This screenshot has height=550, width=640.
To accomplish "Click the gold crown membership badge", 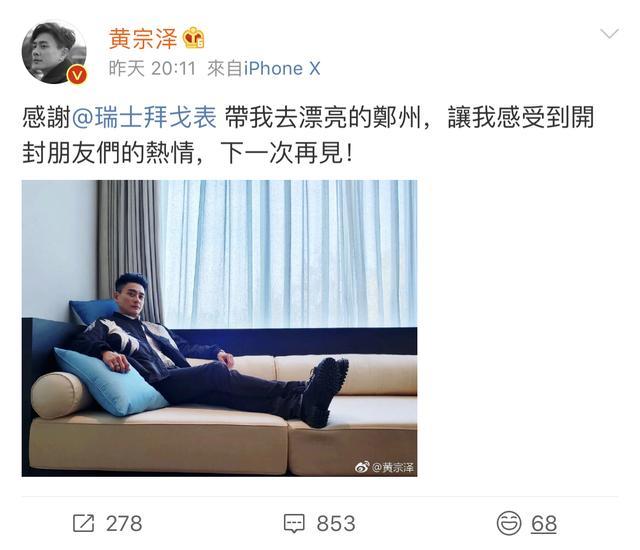I will 193,38.
